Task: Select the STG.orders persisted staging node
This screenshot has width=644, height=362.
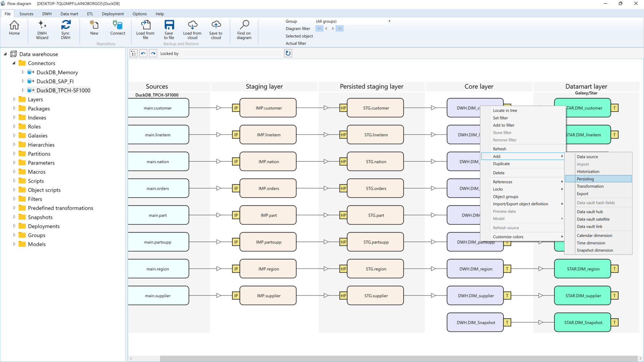Action: tap(375, 188)
